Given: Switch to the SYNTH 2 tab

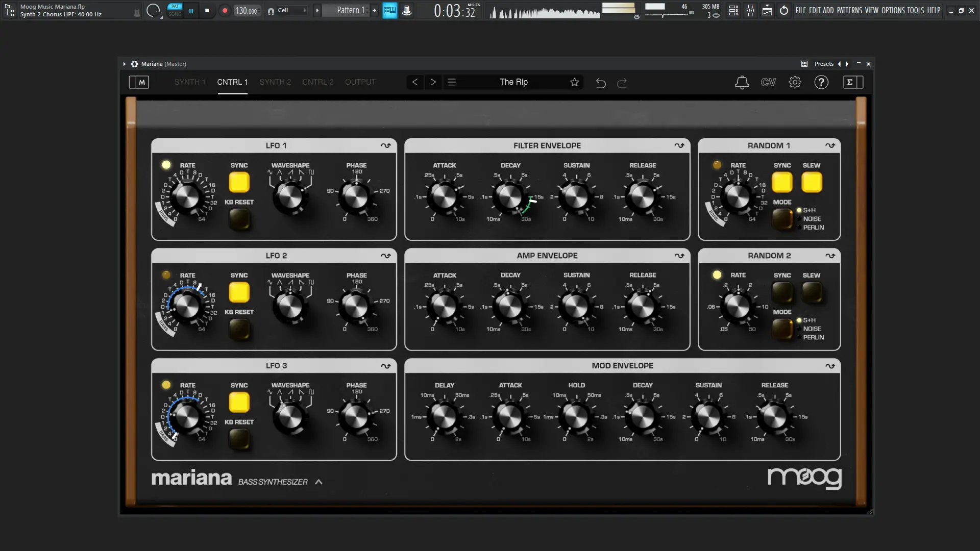Looking at the screenshot, I should point(275,82).
